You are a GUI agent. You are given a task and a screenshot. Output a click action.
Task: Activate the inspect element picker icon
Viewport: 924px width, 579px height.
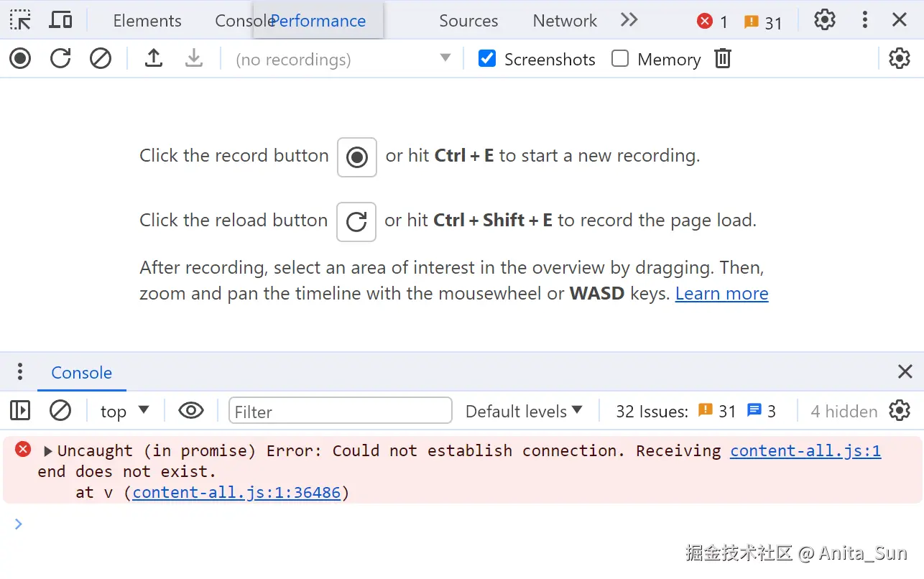click(x=20, y=20)
